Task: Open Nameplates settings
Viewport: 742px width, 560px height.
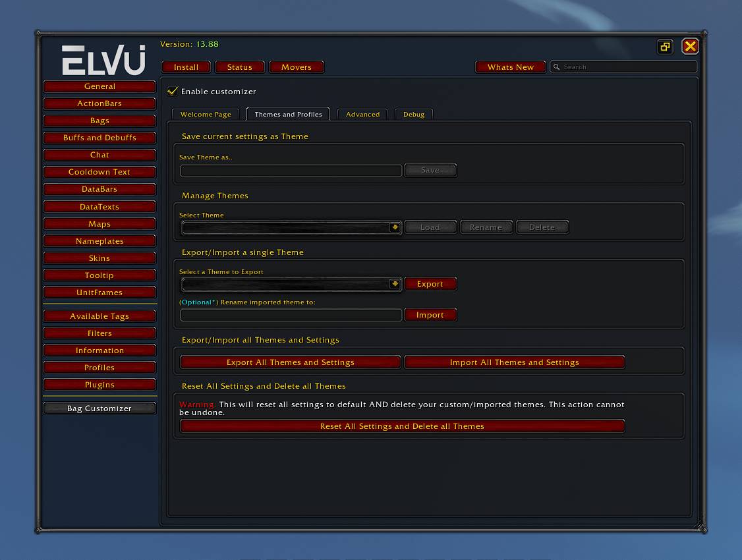Action: (100, 241)
